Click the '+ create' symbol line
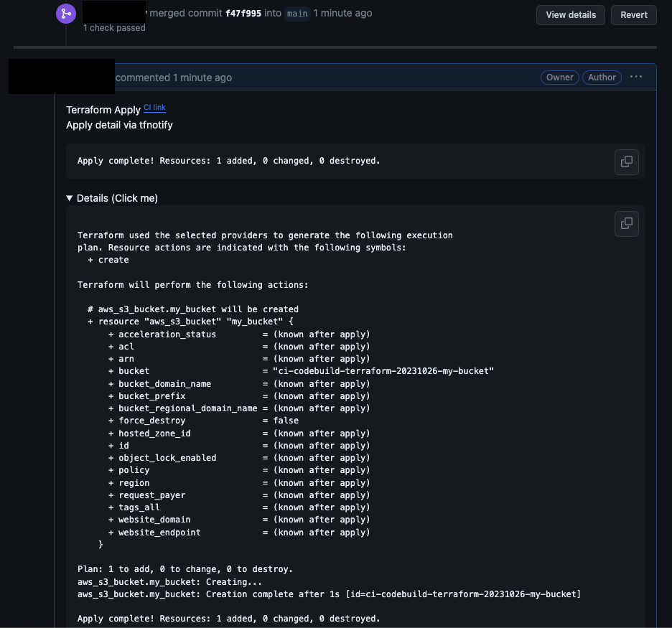Viewport: 672px width, 628px height. [x=108, y=260]
